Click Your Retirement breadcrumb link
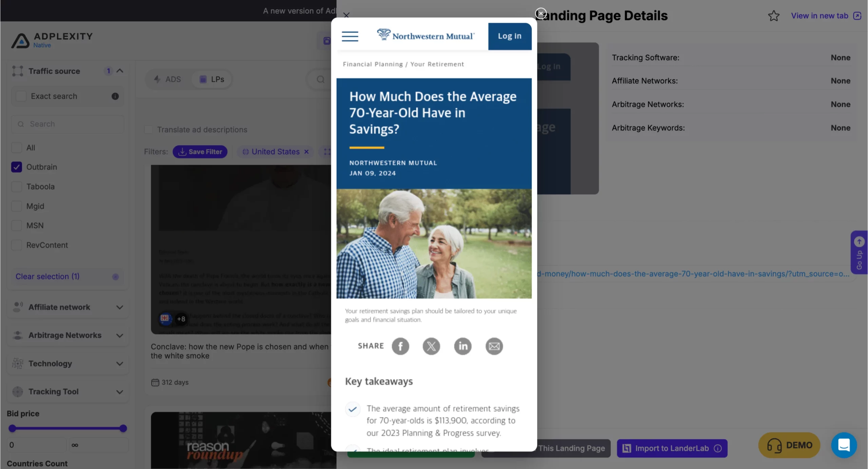 pos(437,64)
